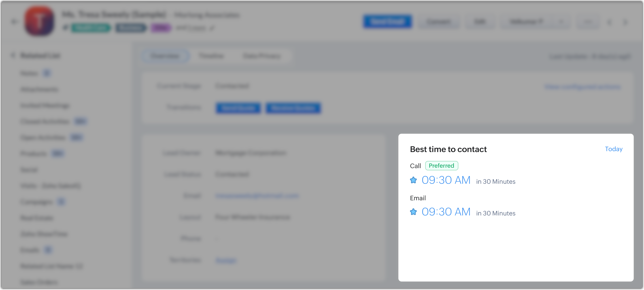Image resolution: width=644 pixels, height=290 pixels.
Task: Open the dropdown arrow beside Edit
Action: pos(561,22)
